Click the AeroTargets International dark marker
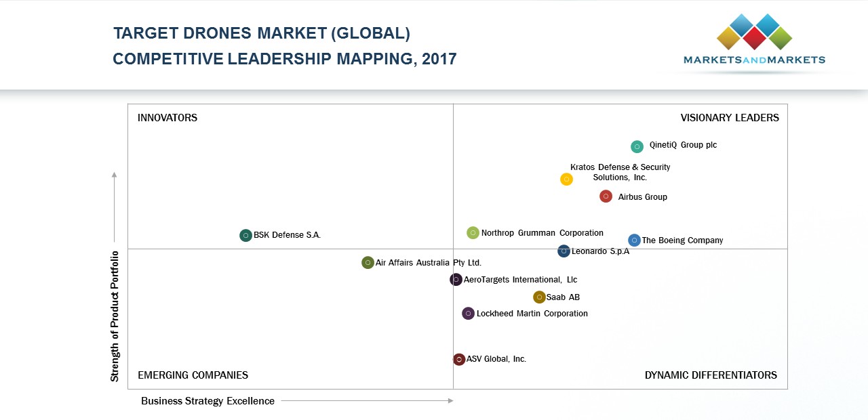Image resolution: width=868 pixels, height=420 pixels. tap(456, 280)
